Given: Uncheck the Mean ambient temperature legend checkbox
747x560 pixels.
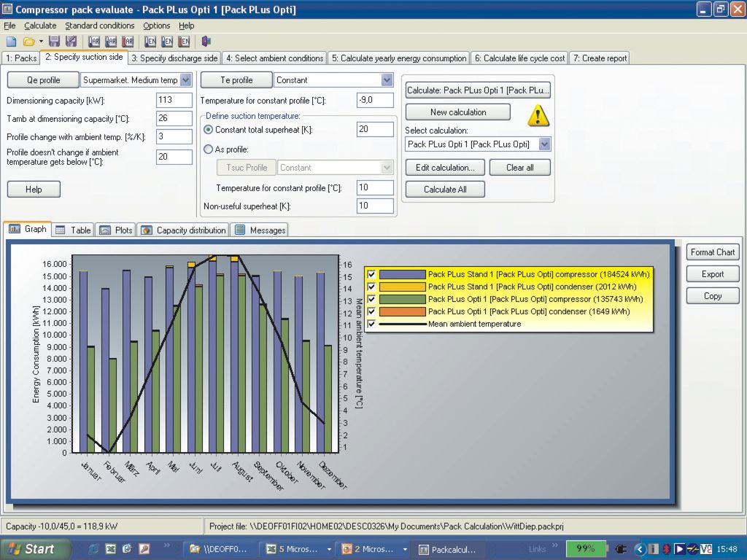Looking at the screenshot, I should [372, 324].
